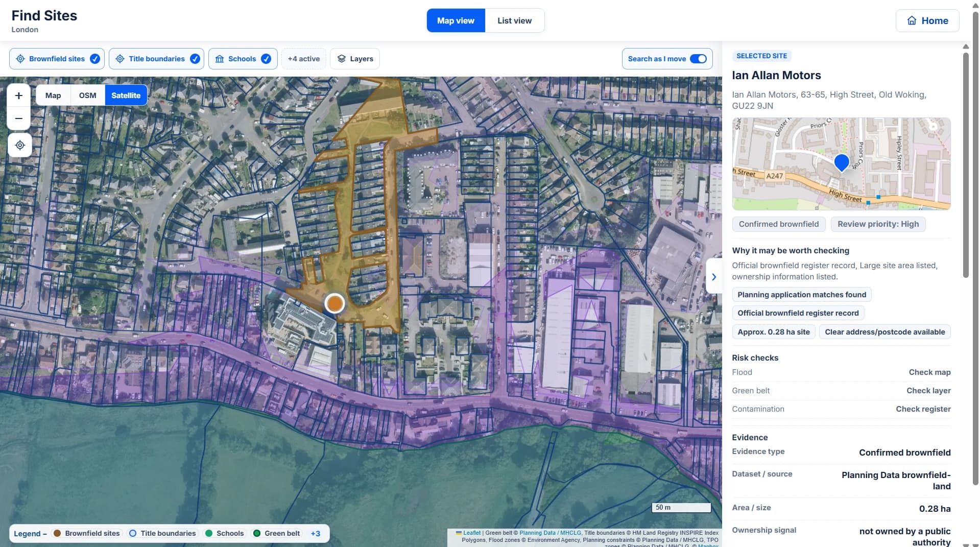This screenshot has height=547, width=980.
Task: Open Green belt Check layer link
Action: [x=928, y=391]
